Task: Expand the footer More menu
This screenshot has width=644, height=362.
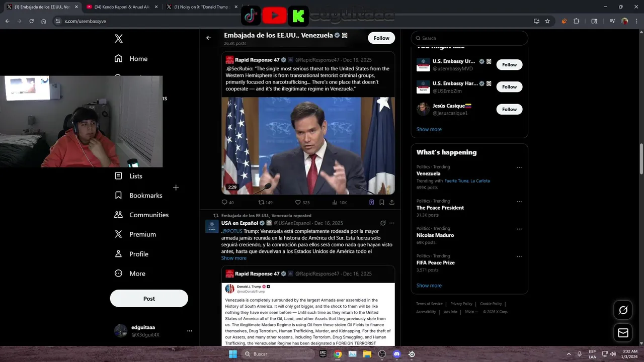Action: (471, 312)
